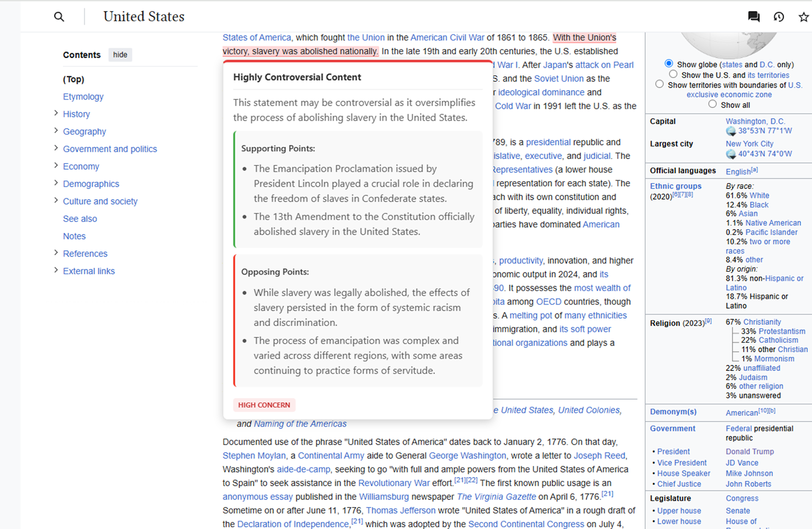Open Naming of the Americas link
812x529 pixels.
300,424
